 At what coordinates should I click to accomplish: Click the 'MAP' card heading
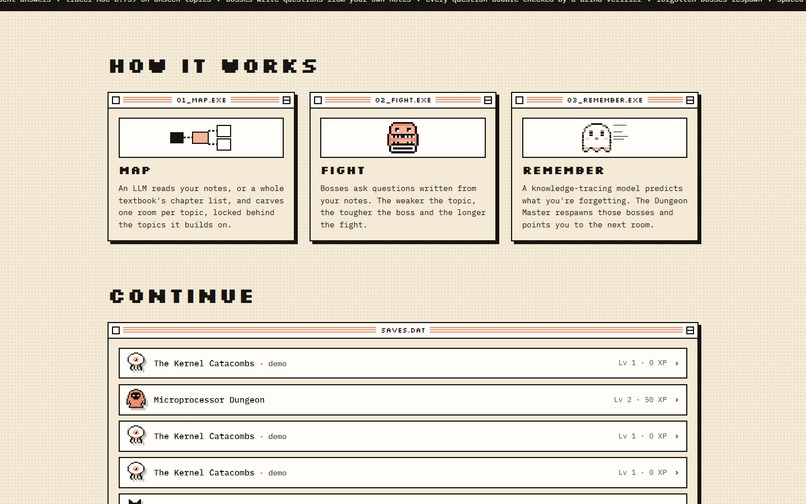click(x=135, y=170)
